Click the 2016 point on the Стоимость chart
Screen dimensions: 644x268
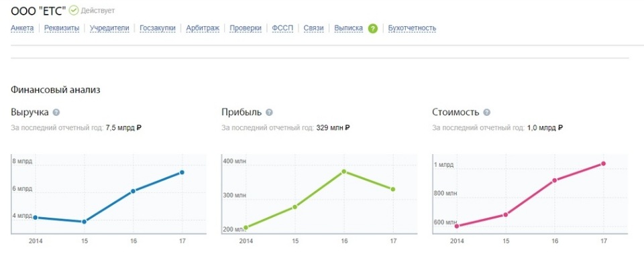pyautogui.click(x=555, y=180)
